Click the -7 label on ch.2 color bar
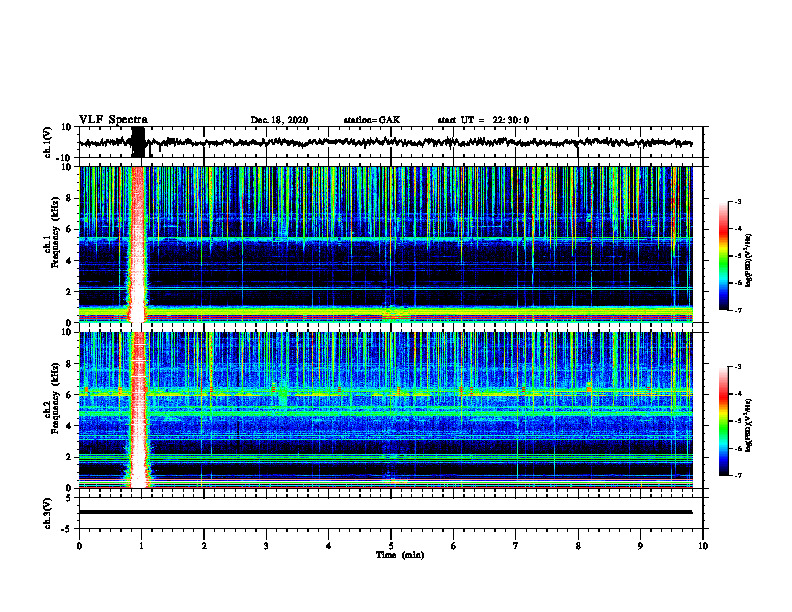This screenshot has height=612, width=792. pos(737,475)
